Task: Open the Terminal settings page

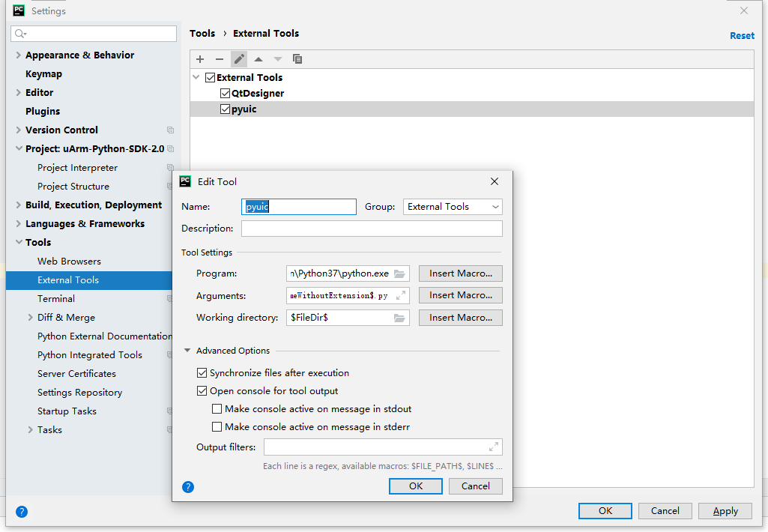Action: coord(56,299)
